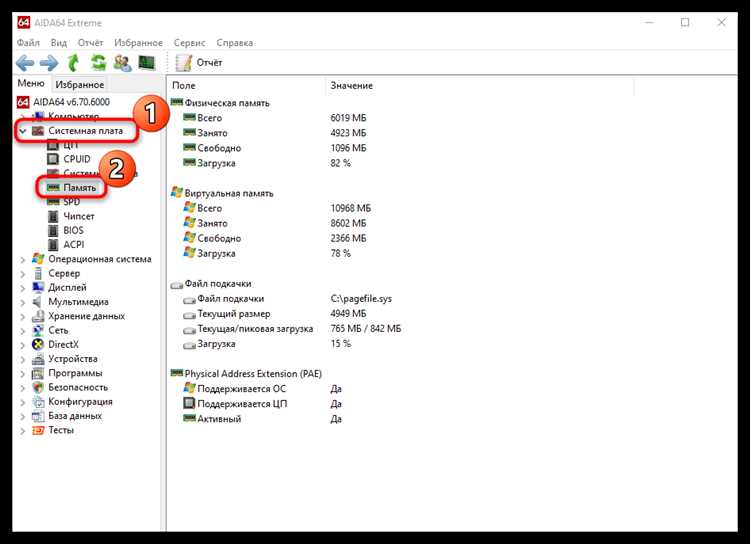Click the Безопасность shield icon
The height and width of the screenshot is (544, 750).
tap(38, 388)
